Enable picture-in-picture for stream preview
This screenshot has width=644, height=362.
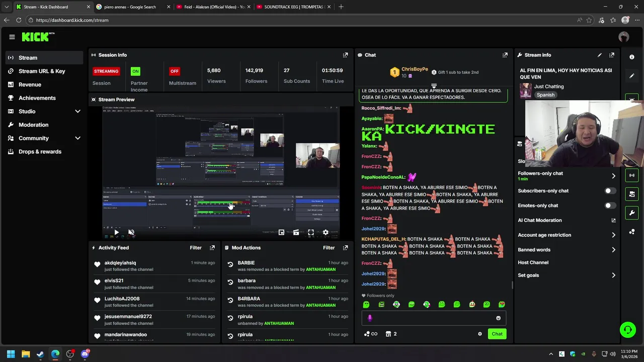pos(281,232)
